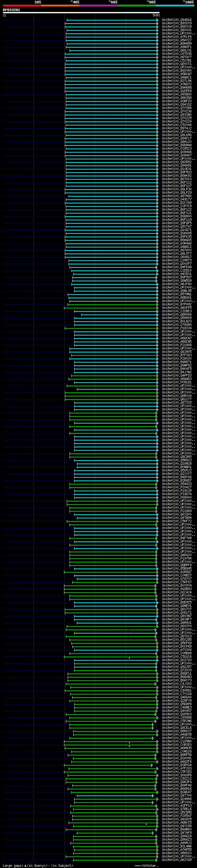Viewport: 197px width, 868px height.
Task: Click the green alignment bar for UniRef100_P18334
Action: 111,328
